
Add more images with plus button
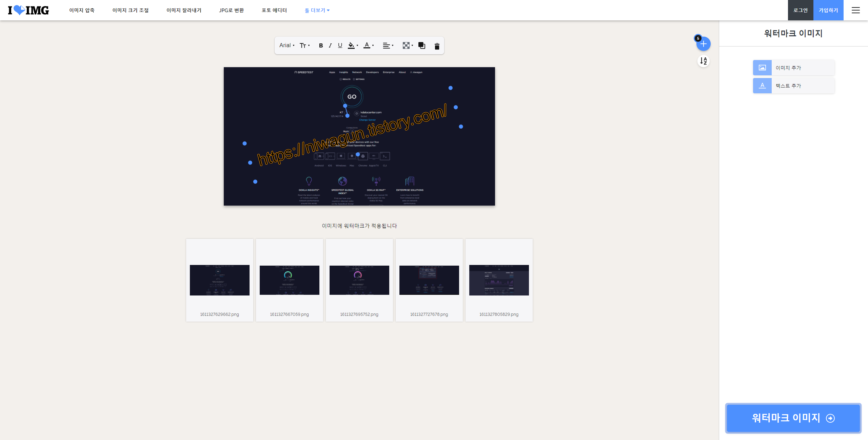pyautogui.click(x=704, y=44)
